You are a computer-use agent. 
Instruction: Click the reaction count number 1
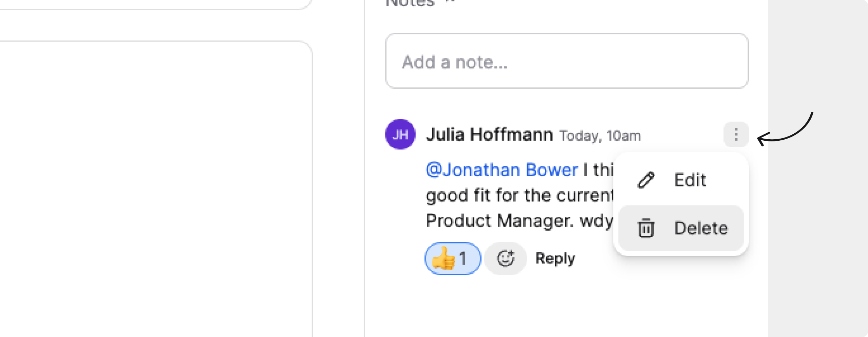(x=463, y=259)
